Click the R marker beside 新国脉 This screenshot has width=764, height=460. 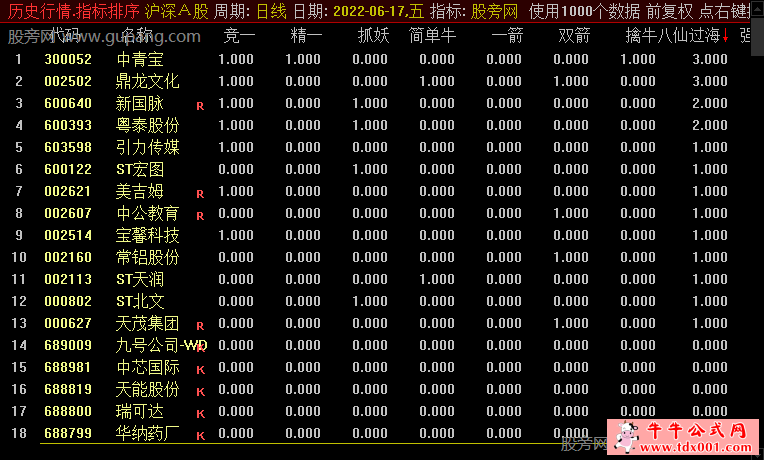pyautogui.click(x=200, y=104)
